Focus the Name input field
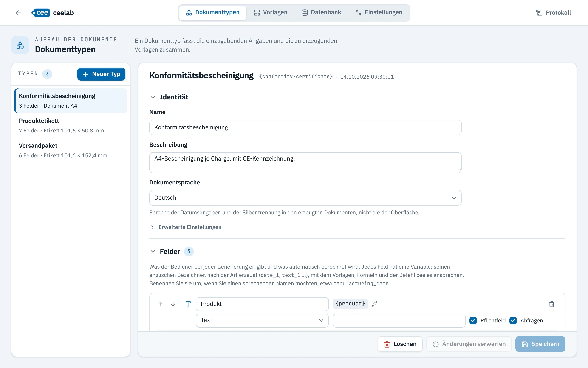This screenshot has width=588, height=368. pyautogui.click(x=305, y=127)
